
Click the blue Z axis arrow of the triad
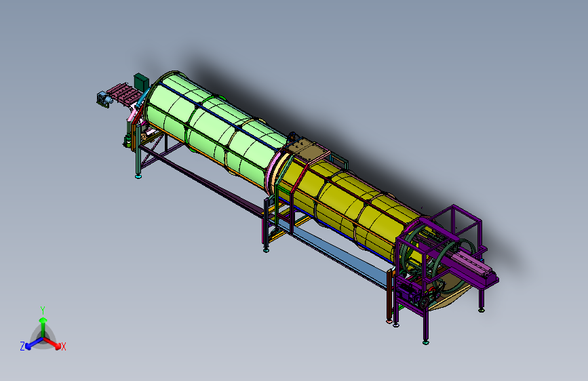click(x=34, y=343)
